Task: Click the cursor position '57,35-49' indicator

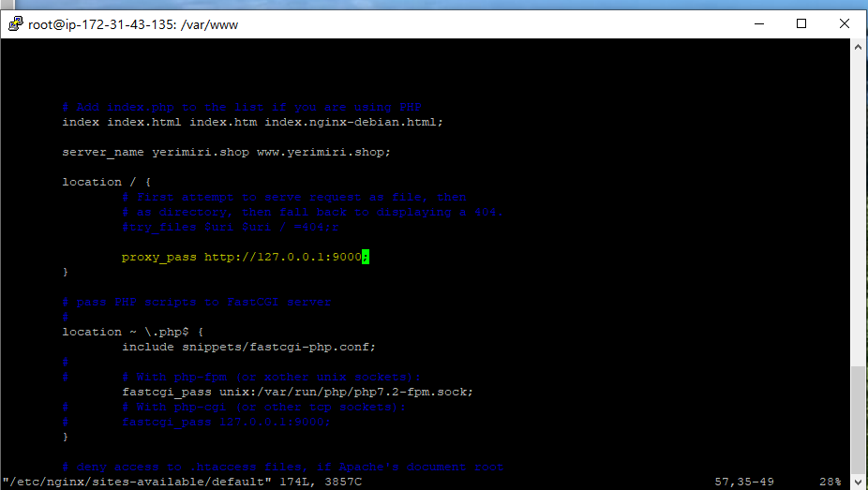Action: [744, 482]
